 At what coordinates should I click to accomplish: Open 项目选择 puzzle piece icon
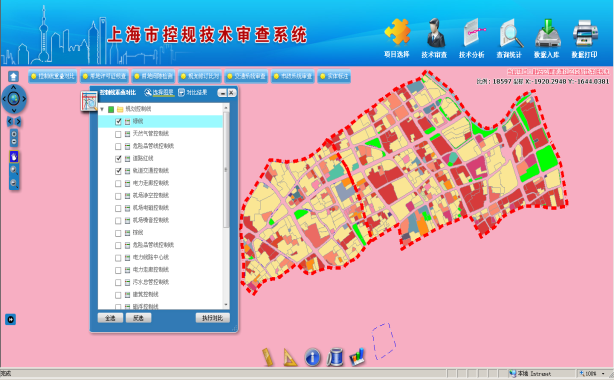[397, 32]
